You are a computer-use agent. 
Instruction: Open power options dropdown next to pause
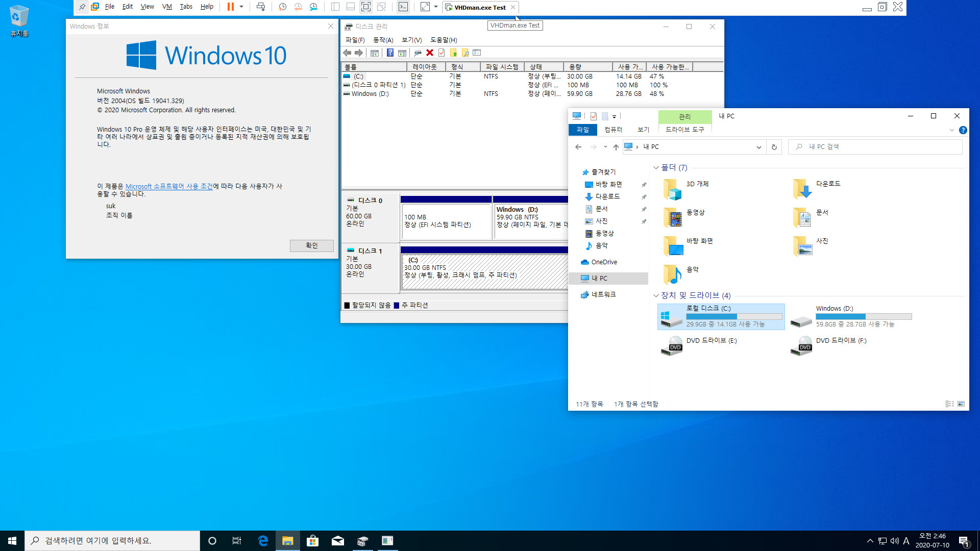coord(241,7)
